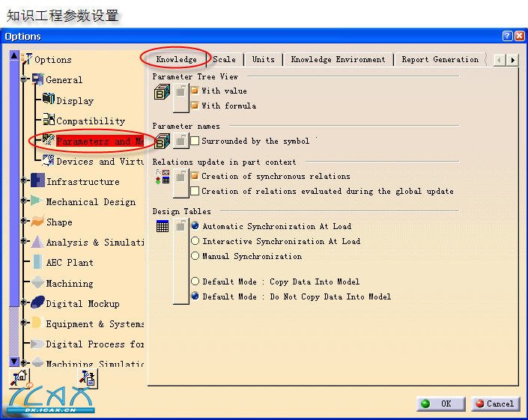The height and width of the screenshot is (420, 528).
Task: Click the tree vertical scrollbar thumb
Action: 13,183
